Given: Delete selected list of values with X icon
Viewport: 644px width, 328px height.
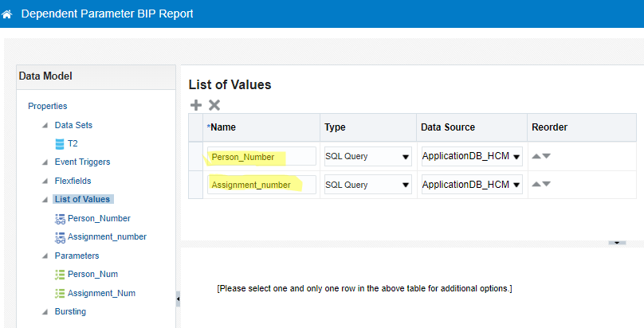Looking at the screenshot, I should (x=214, y=105).
